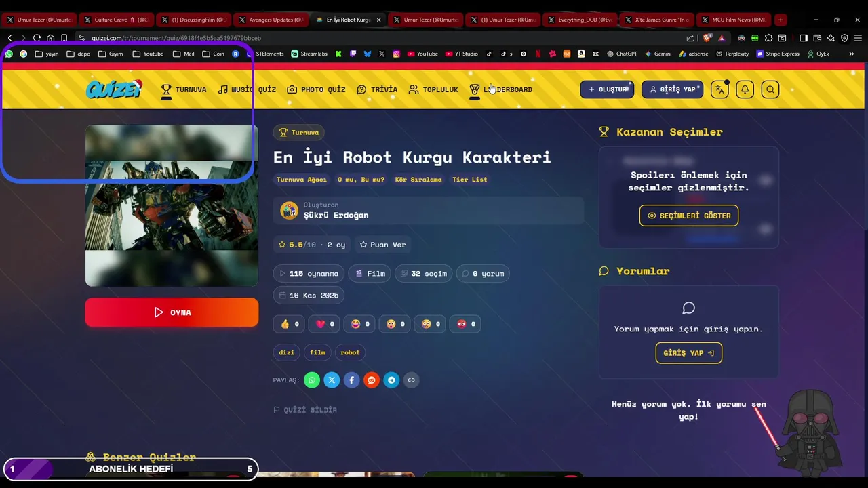Open the Giyim bookmarks folder
The width and height of the screenshot is (868, 488).
point(110,54)
